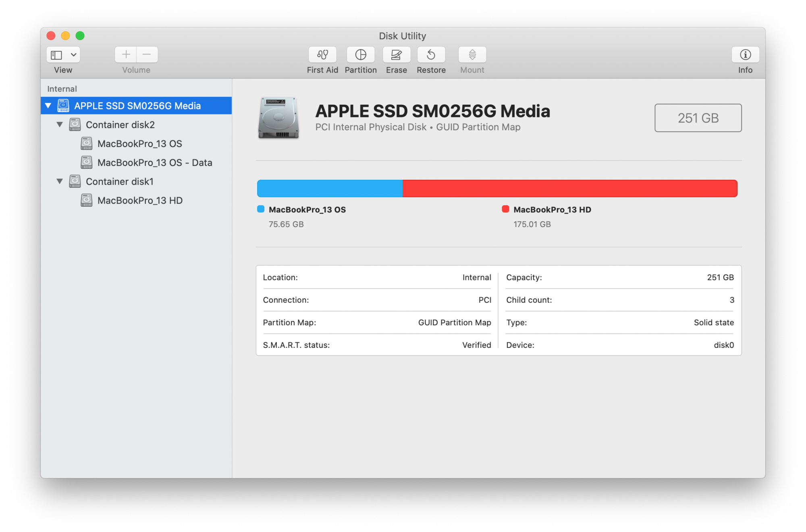This screenshot has width=806, height=532.
Task: Click the Erase toolbar icon
Action: point(397,55)
